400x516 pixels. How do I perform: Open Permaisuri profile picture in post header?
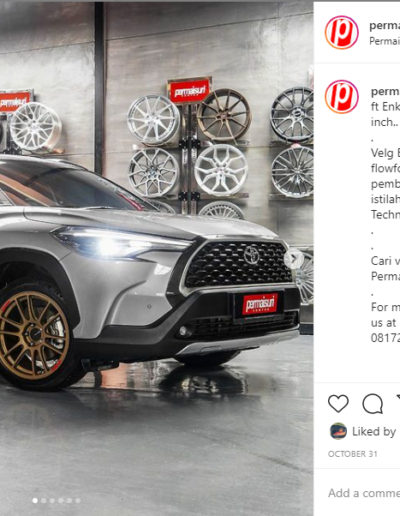click(342, 32)
